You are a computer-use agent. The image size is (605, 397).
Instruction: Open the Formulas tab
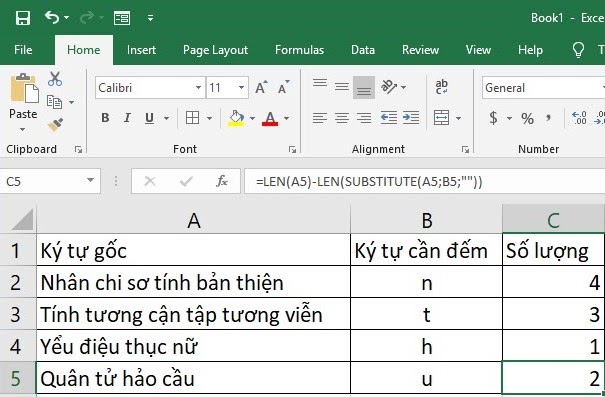pyautogui.click(x=299, y=50)
